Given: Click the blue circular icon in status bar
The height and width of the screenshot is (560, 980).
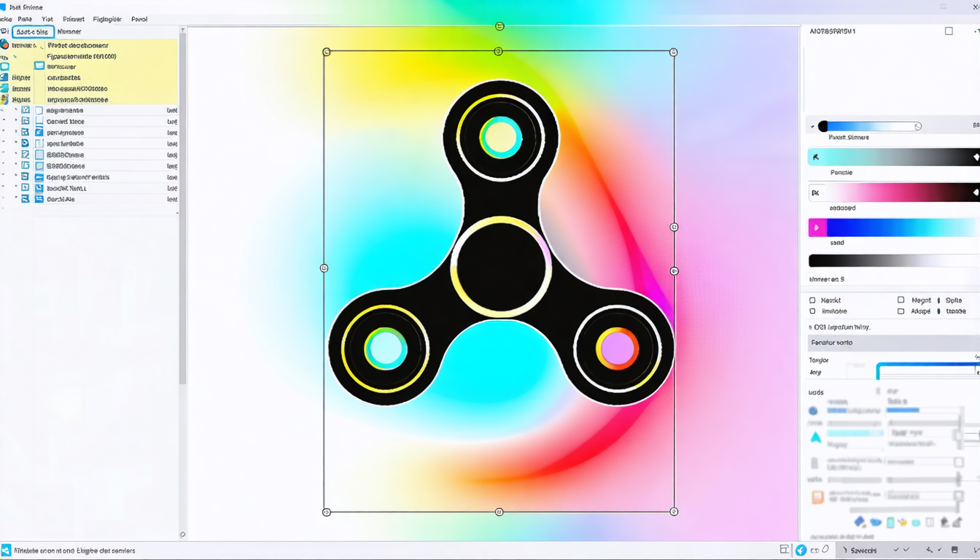Looking at the screenshot, I should (x=801, y=551).
